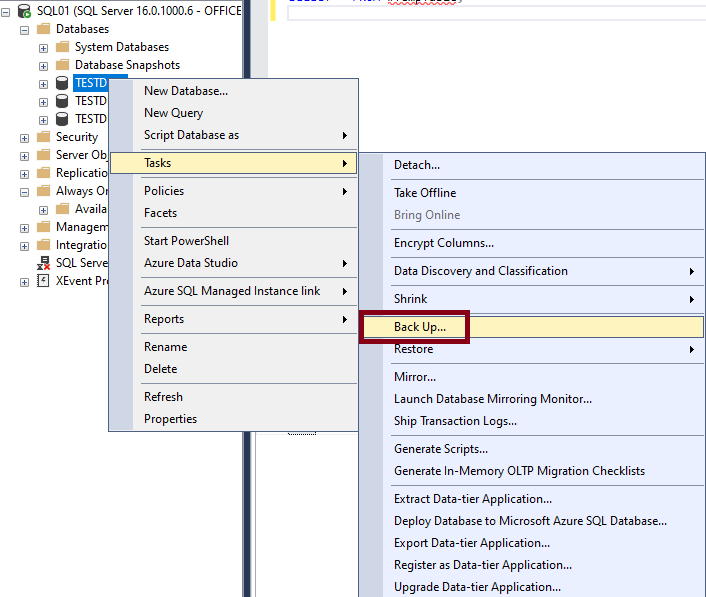Image resolution: width=706 pixels, height=597 pixels.
Task: Choose Upgrade Data-tier Application...
Action: point(533,587)
